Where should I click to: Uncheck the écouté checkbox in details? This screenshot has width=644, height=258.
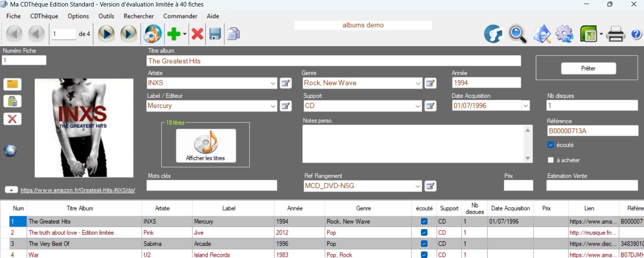tap(551, 145)
